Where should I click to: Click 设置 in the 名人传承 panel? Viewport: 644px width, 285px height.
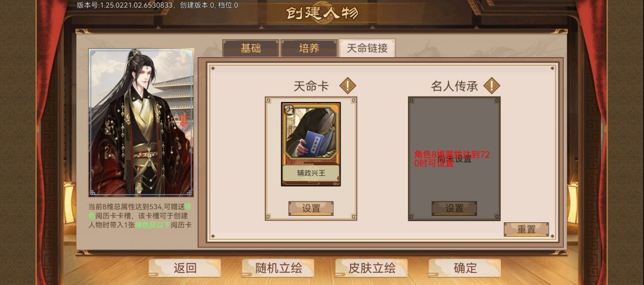[454, 208]
